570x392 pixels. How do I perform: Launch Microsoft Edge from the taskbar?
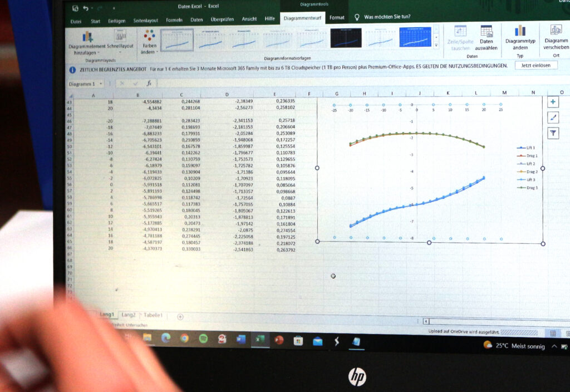[166, 338]
